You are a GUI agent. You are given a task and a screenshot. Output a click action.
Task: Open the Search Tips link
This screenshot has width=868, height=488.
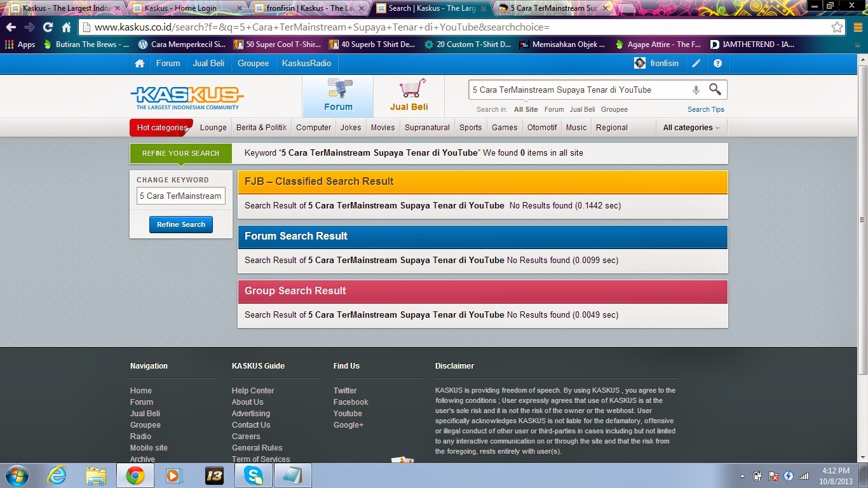(x=705, y=109)
